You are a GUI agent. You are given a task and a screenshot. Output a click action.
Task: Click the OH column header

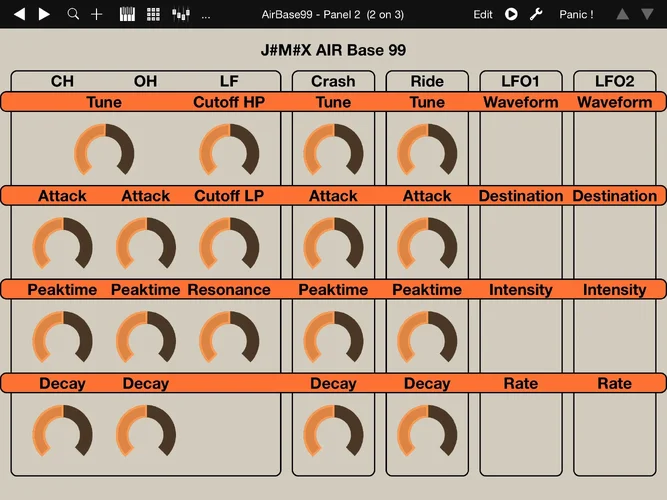(x=145, y=81)
